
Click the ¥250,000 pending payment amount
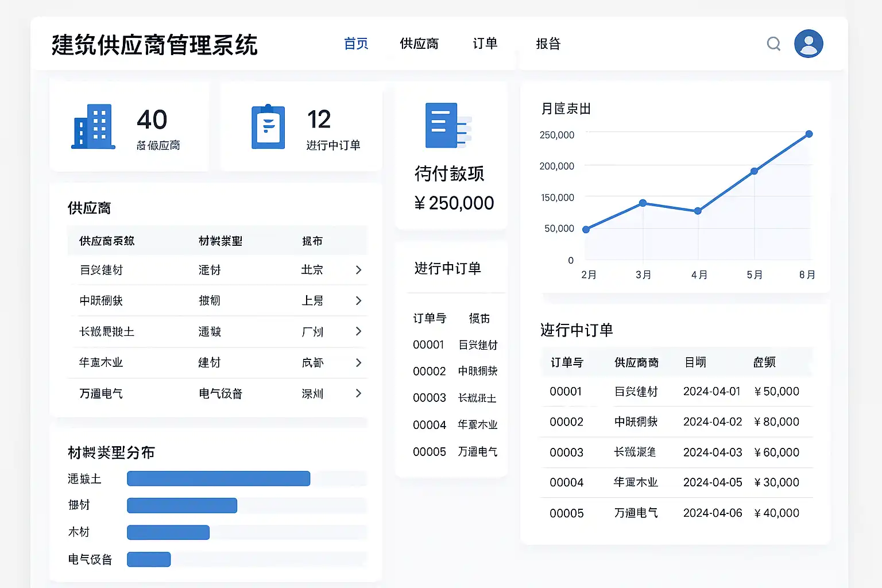tap(454, 203)
